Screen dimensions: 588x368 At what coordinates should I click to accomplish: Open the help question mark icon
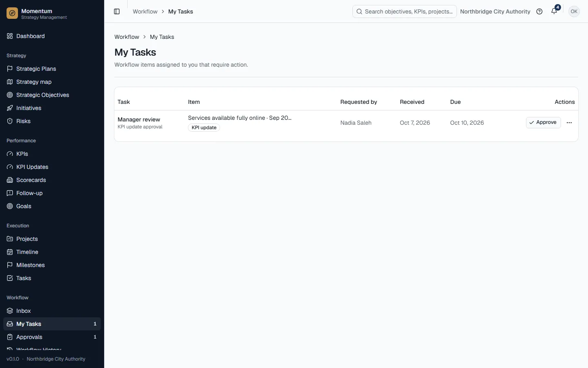pos(539,11)
